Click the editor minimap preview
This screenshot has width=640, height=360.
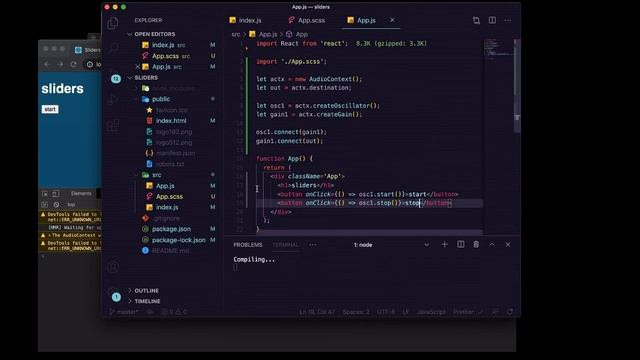coord(498,51)
